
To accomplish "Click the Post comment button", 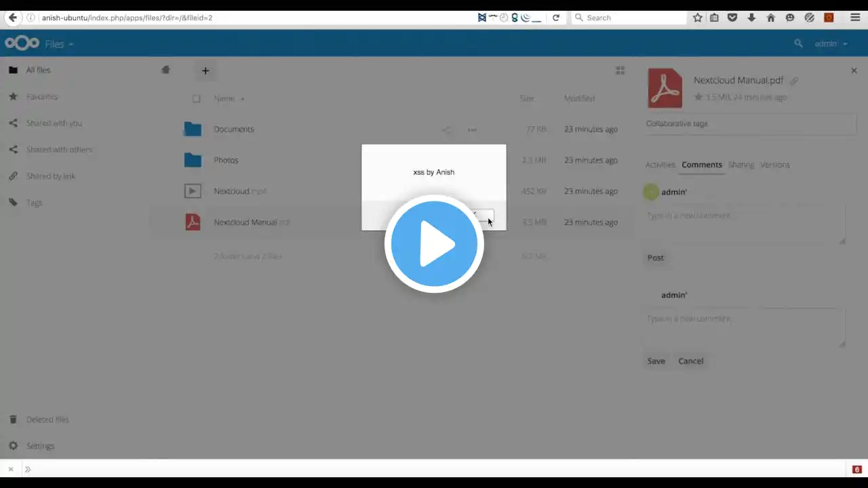I will pyautogui.click(x=656, y=258).
